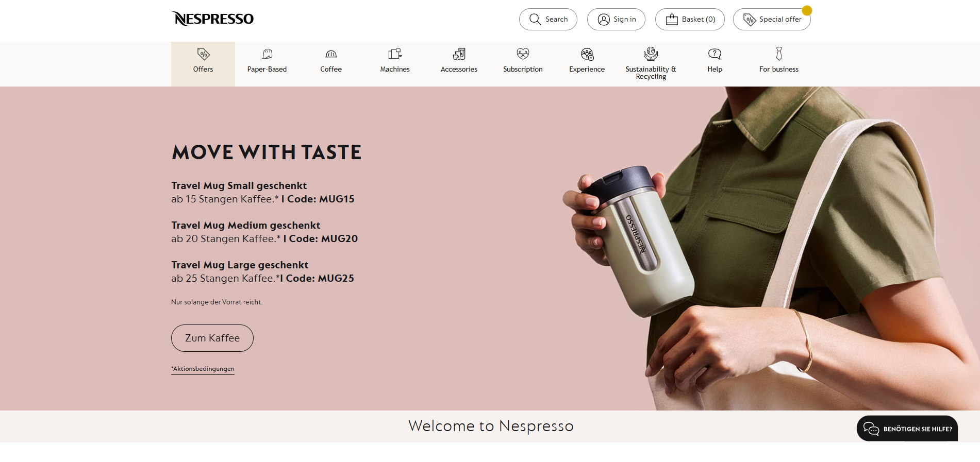Open the Machines menu icon
980x462 pixels.
pyautogui.click(x=395, y=54)
